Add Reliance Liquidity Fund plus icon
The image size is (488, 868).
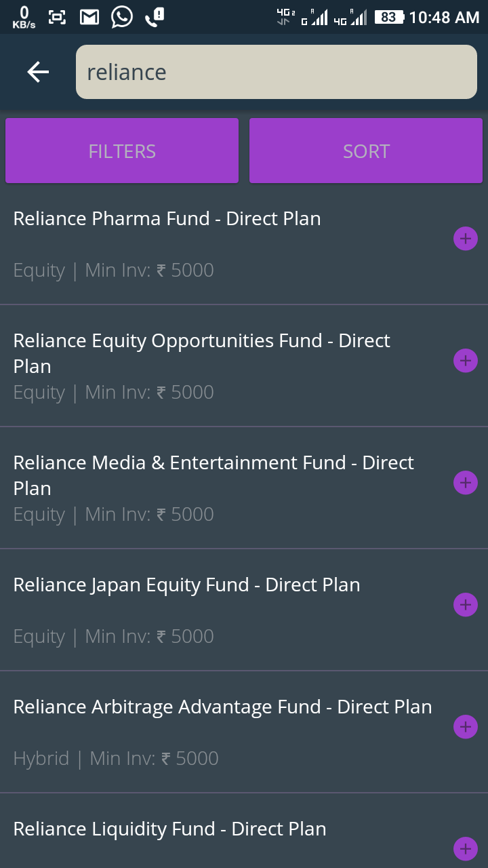tap(466, 848)
